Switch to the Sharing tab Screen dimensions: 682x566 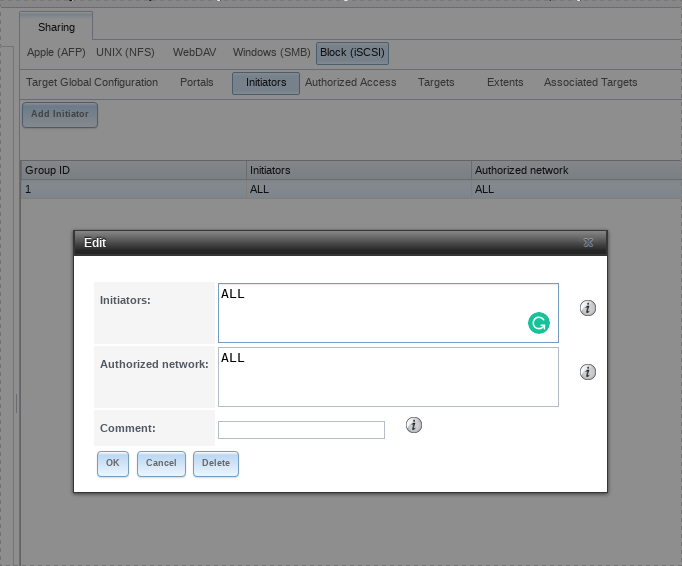[x=56, y=27]
